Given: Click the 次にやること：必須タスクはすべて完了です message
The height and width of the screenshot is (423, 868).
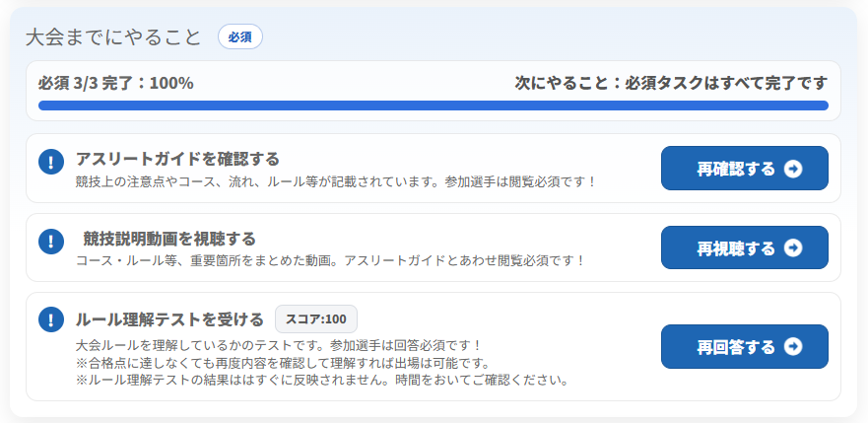Looking at the screenshot, I should (x=671, y=83).
